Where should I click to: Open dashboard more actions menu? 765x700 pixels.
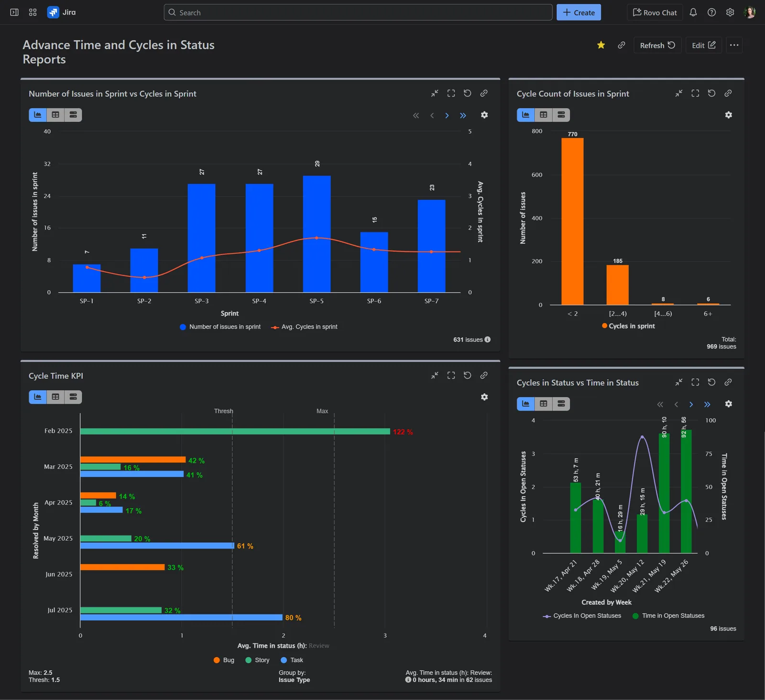click(x=734, y=45)
